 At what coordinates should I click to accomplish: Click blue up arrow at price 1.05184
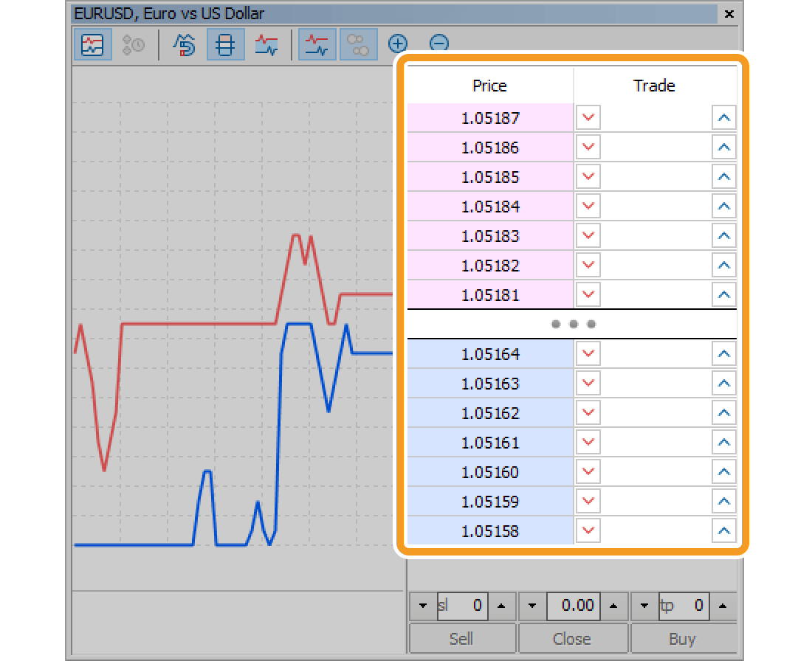click(x=724, y=207)
